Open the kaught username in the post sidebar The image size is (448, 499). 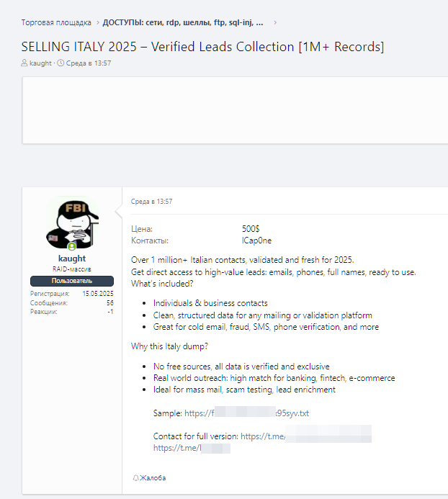tap(72, 259)
